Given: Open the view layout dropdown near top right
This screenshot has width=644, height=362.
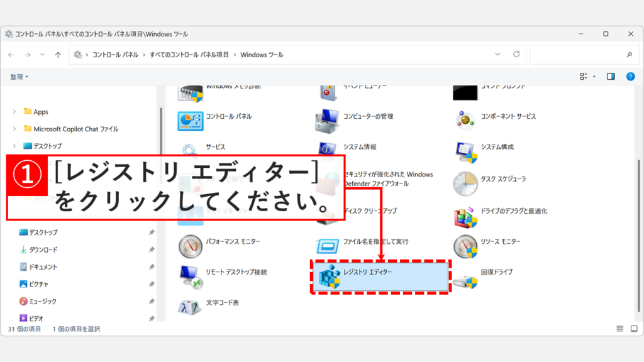Looking at the screenshot, I should [x=585, y=76].
